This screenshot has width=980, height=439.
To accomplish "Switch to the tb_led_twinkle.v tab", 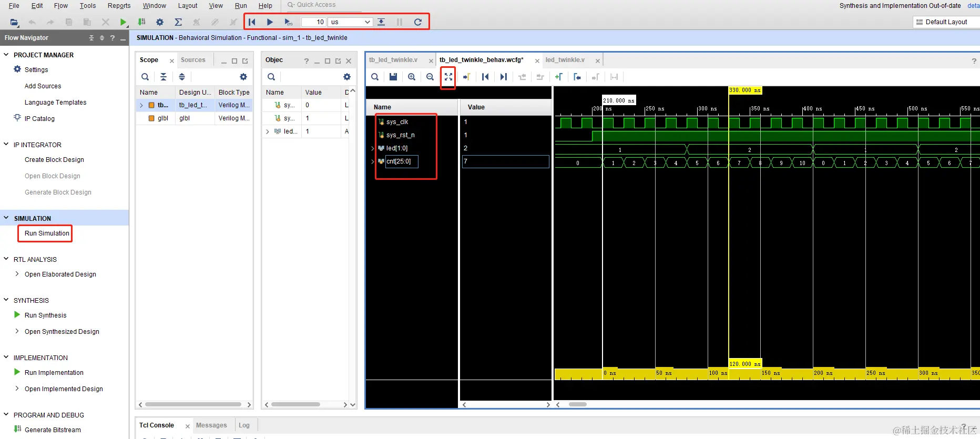I will [x=393, y=60].
